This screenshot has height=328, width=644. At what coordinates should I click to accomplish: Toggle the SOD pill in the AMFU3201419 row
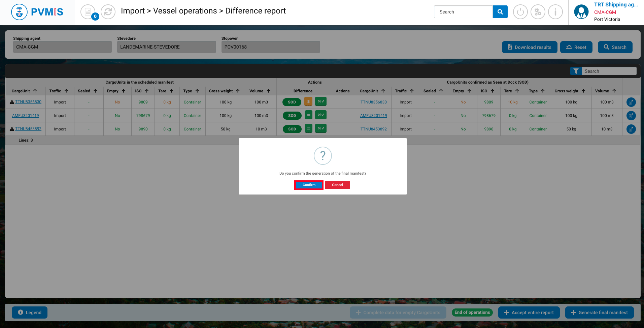click(x=292, y=116)
